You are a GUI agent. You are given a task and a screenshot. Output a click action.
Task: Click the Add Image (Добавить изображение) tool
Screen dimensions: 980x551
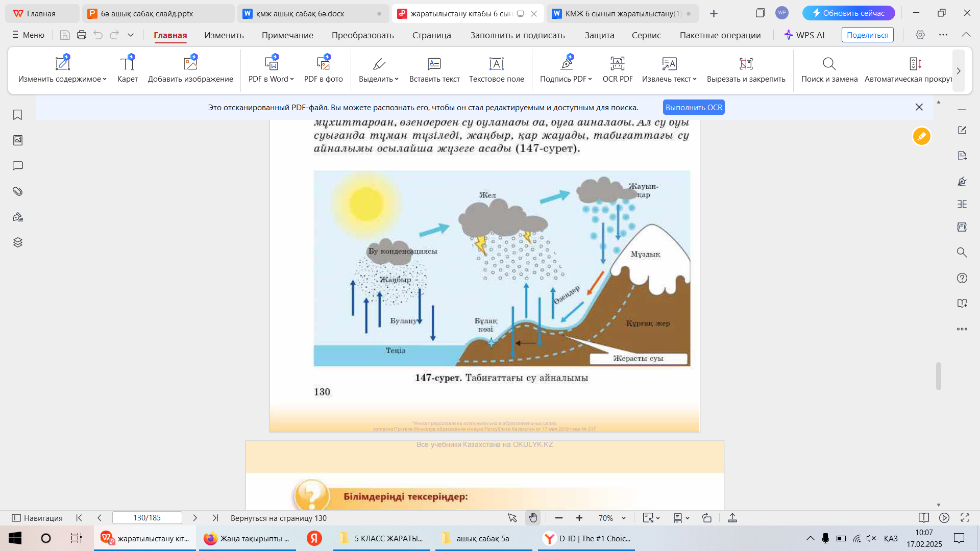(190, 64)
